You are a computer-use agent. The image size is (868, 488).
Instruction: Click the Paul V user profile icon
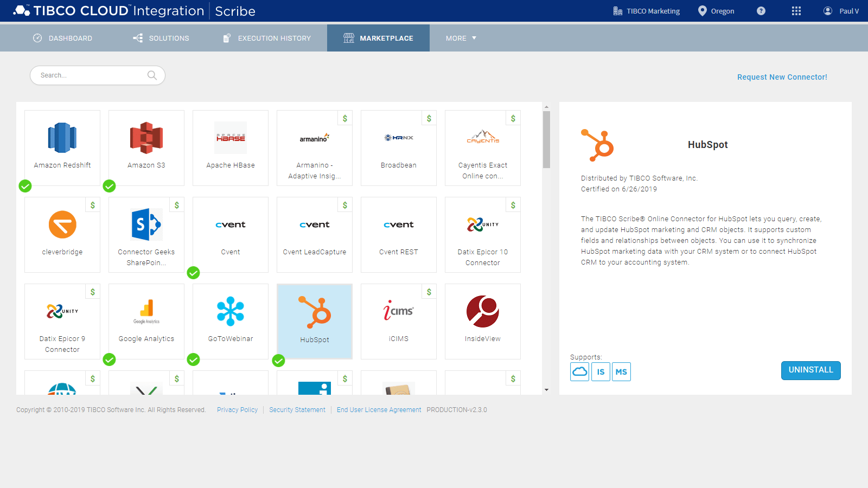(x=827, y=11)
